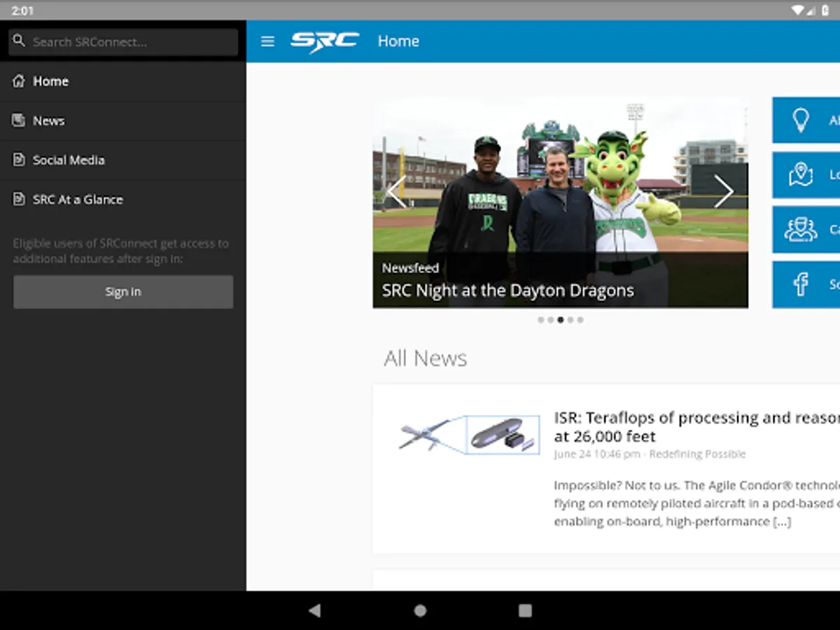Screen dimensions: 840x630
Task: Open Social Media in the sidebar
Action: (x=123, y=160)
